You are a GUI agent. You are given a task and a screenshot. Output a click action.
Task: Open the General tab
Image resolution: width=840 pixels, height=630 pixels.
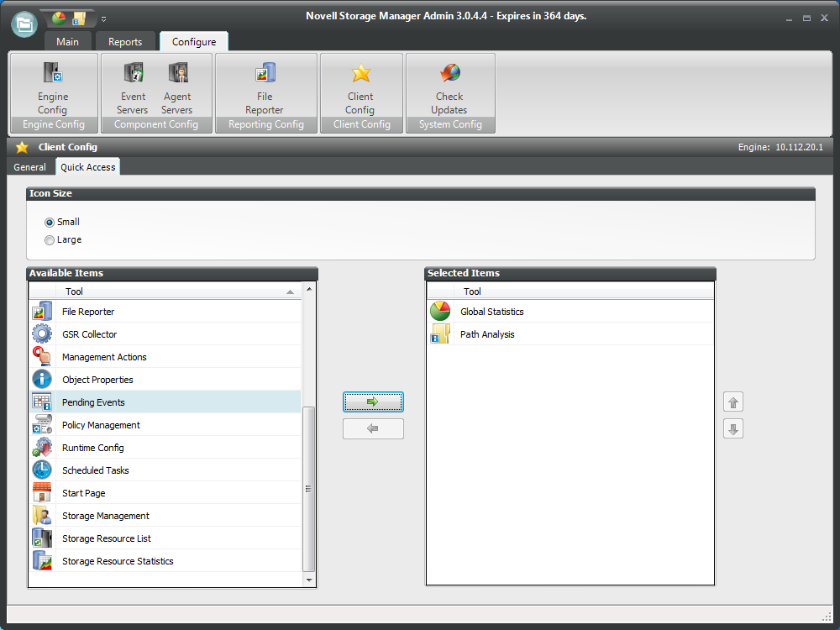[30, 167]
